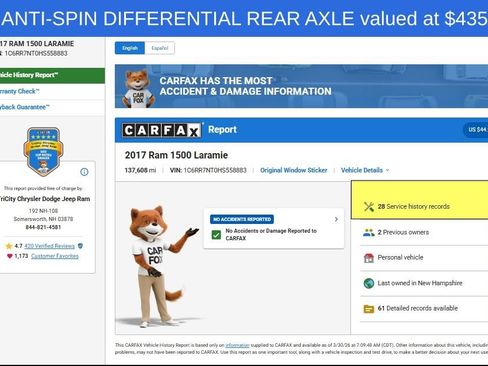Click the Car Fox banner mascot
Screen dimensions: 488x366
[x=138, y=89]
